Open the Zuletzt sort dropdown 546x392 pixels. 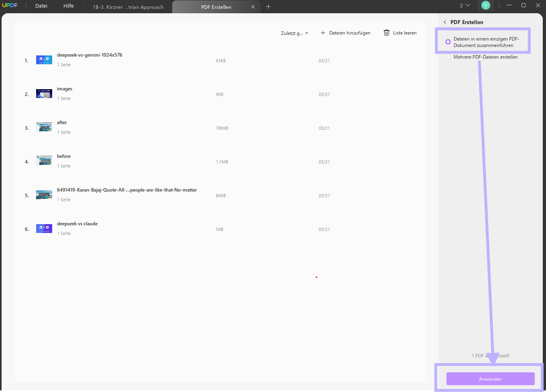[x=295, y=33]
